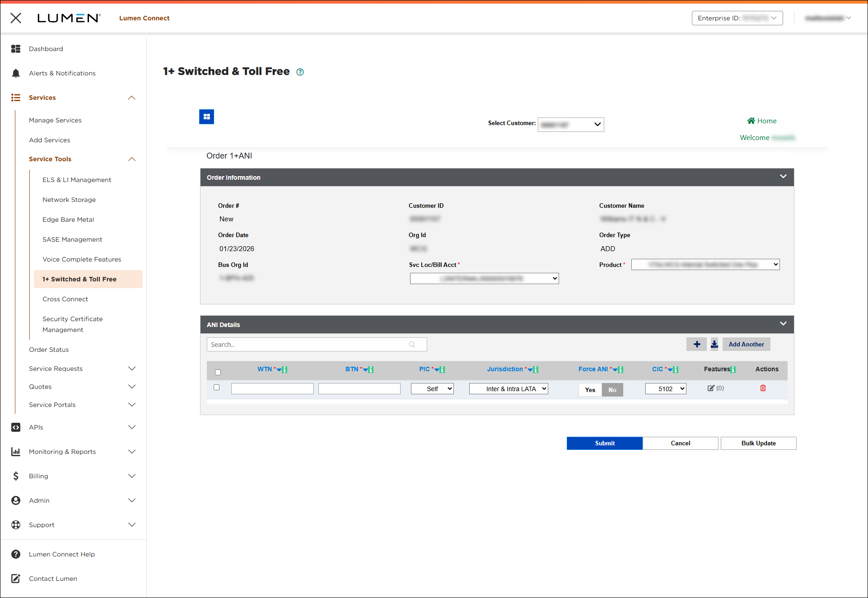Open the PIC dropdown showing Self
Screen dimensions: 868x598
pos(432,389)
